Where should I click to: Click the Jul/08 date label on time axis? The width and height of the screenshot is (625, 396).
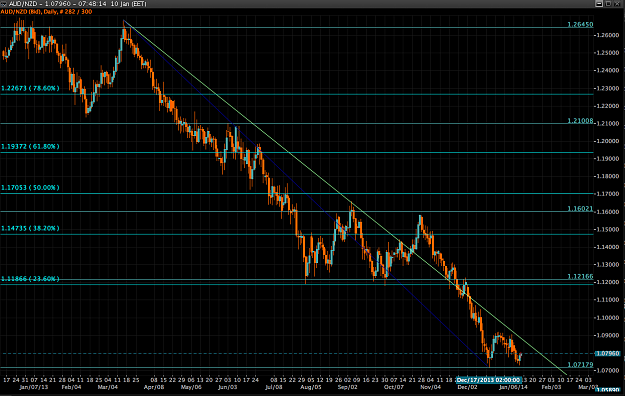point(274,387)
